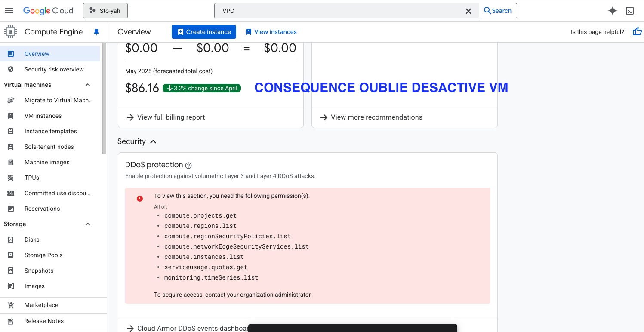Click the Google Cloud logo
Image resolution: width=644 pixels, height=332 pixels.
48,10
